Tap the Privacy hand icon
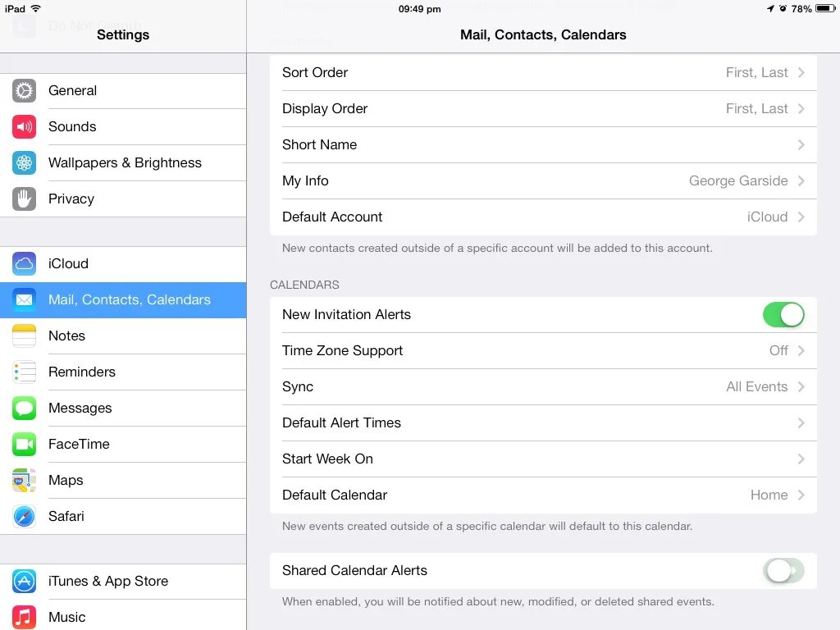Image resolution: width=840 pixels, height=630 pixels. (24, 199)
